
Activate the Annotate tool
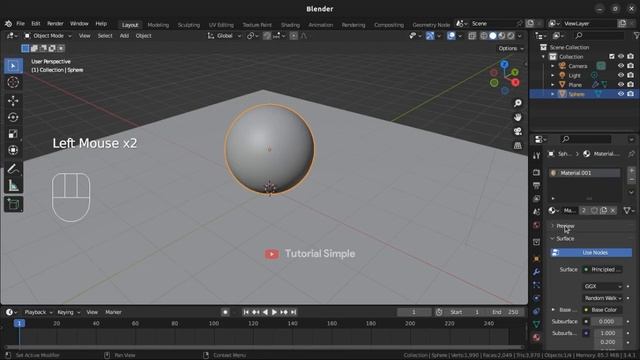click(13, 169)
